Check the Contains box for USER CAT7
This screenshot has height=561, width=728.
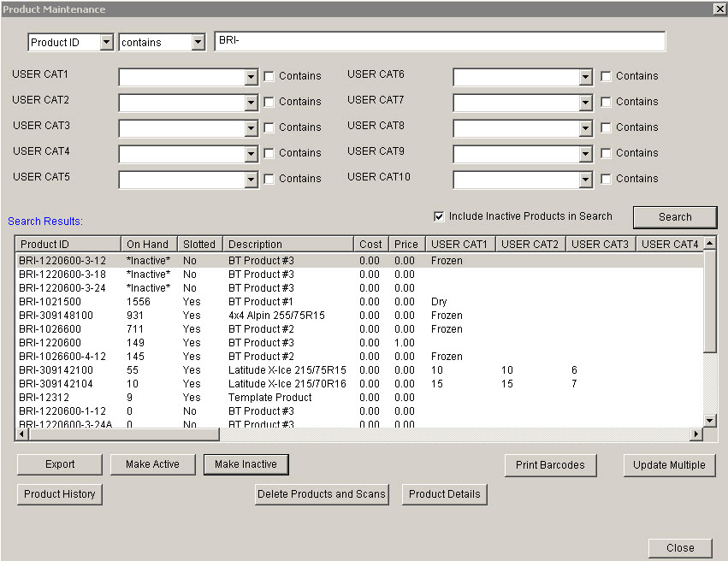coord(606,102)
